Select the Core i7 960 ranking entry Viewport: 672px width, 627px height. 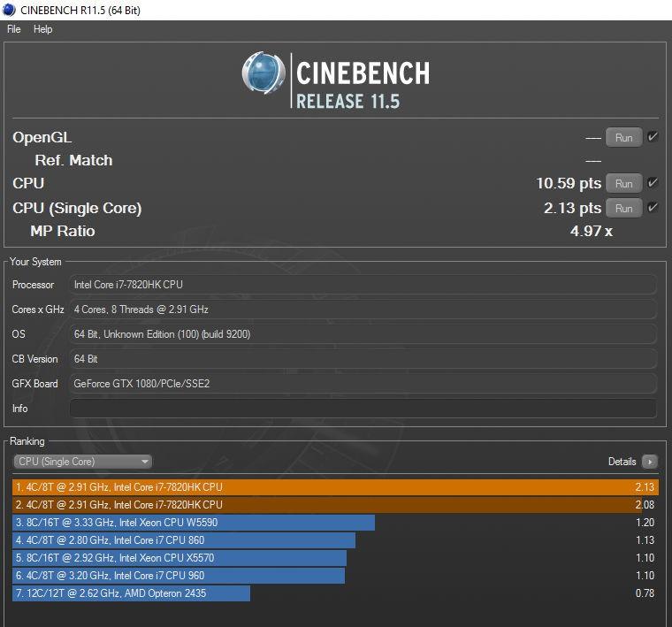click(179, 576)
